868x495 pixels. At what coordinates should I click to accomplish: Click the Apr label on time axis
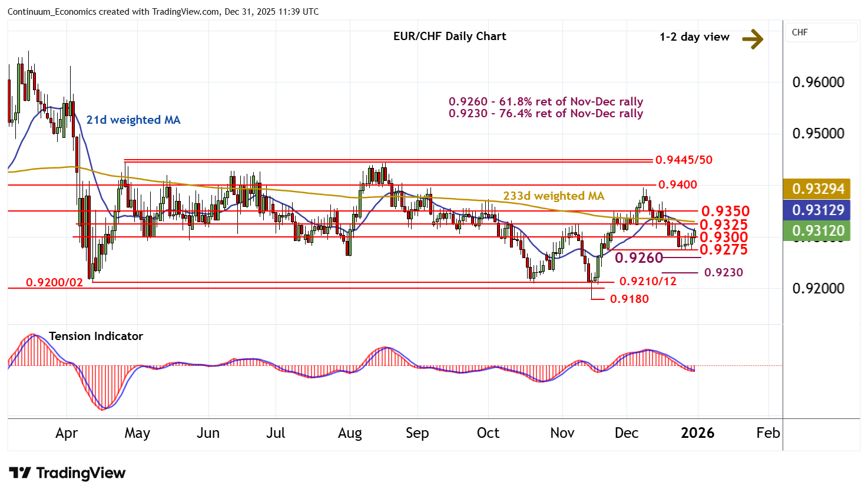[67, 433]
